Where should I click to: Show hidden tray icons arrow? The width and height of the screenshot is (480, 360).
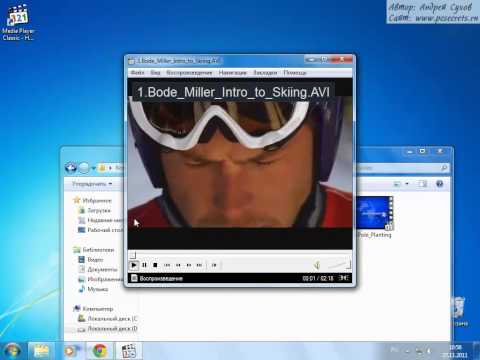[x=407, y=351]
